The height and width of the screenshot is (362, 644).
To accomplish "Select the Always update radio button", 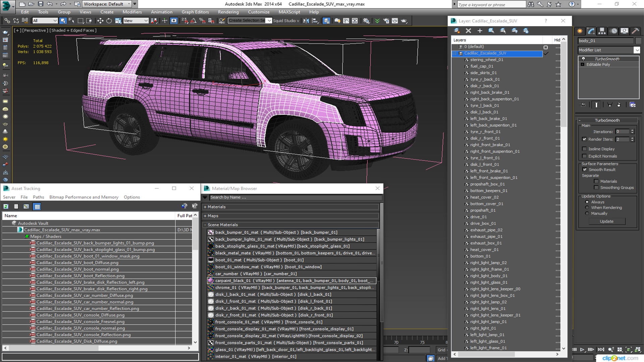I will tap(587, 202).
